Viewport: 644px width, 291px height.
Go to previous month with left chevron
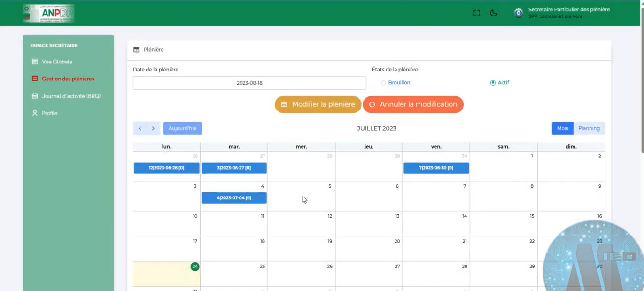140,128
